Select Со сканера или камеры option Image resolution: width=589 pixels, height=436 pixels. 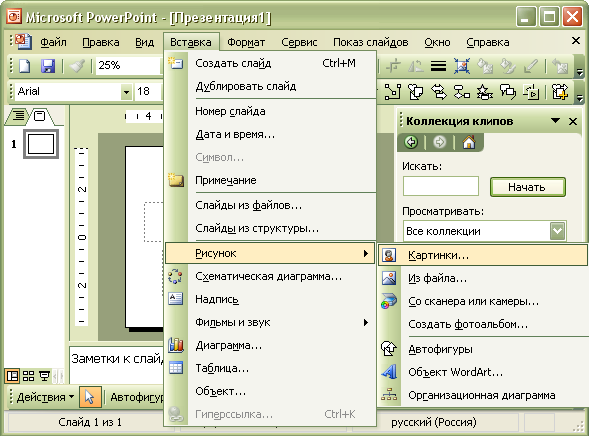483,301
